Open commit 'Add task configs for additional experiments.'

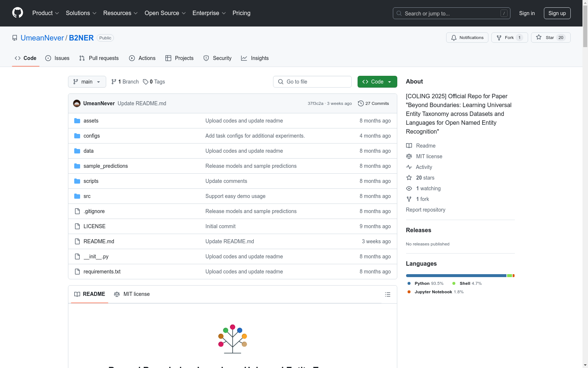pos(255,136)
